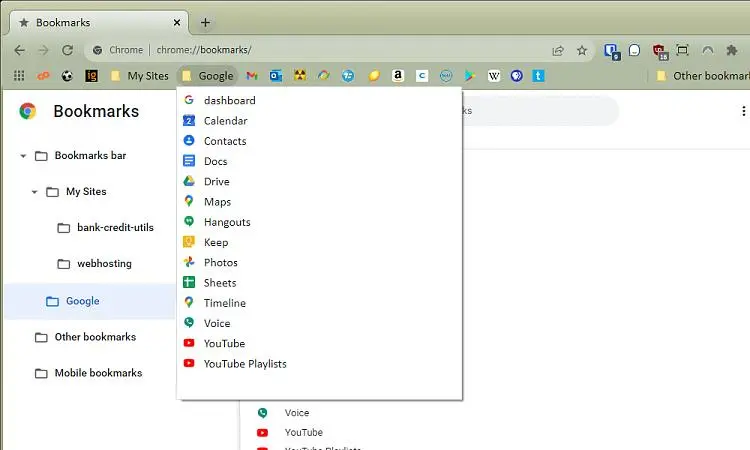
Task: Open the 'ig' bookmark icon
Action: click(x=91, y=76)
